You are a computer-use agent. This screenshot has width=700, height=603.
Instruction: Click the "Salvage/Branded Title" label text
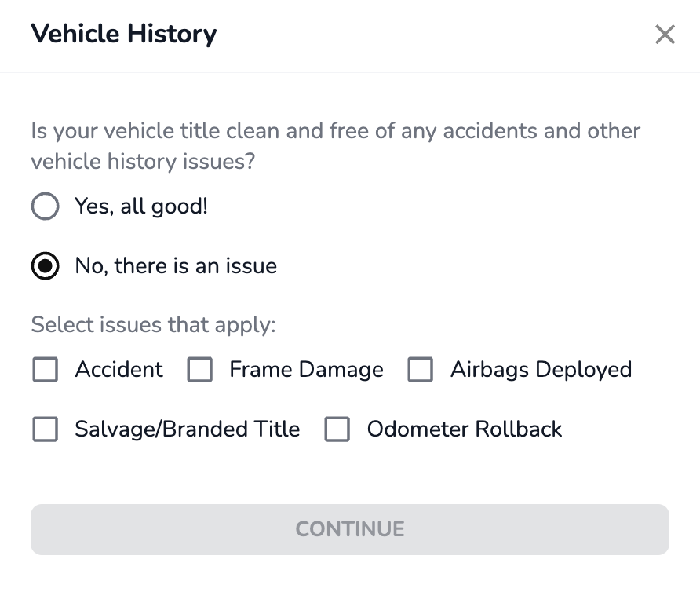coord(188,429)
